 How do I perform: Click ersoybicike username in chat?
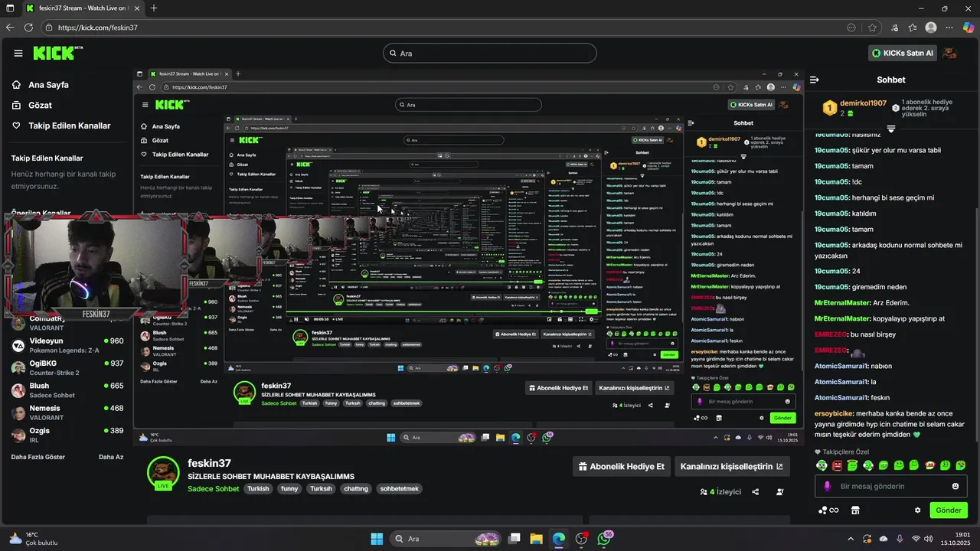point(834,413)
